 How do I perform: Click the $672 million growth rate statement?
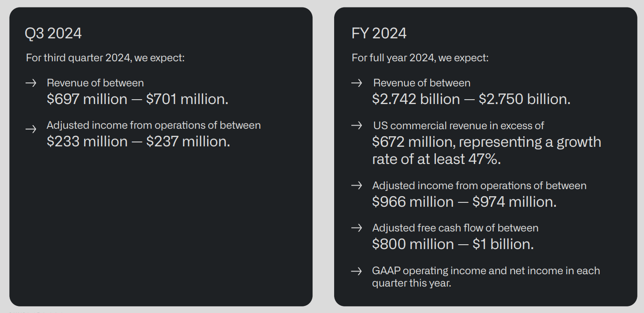click(487, 150)
